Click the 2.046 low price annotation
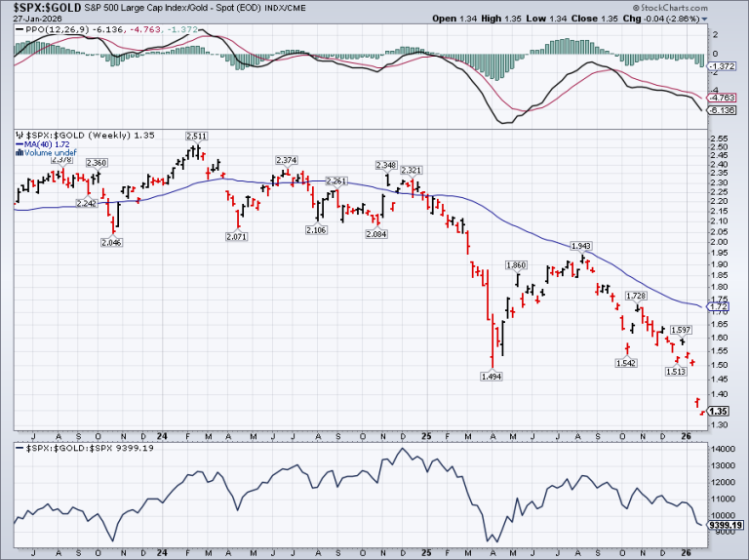 point(112,240)
